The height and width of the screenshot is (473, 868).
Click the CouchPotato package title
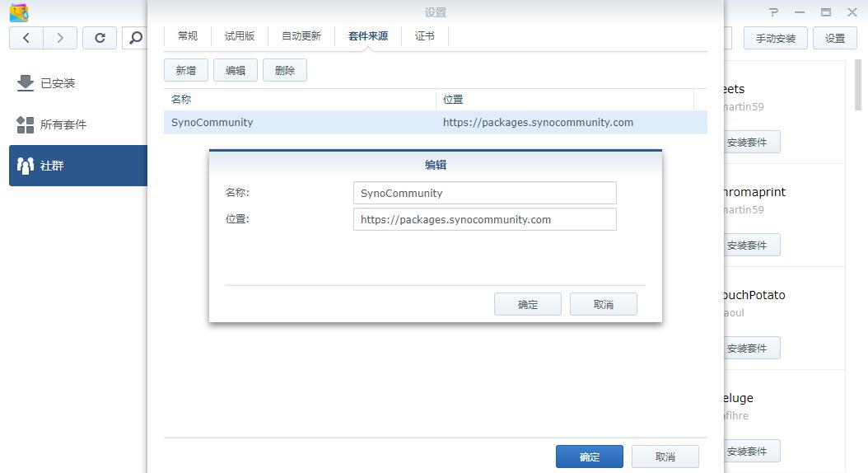coord(754,295)
